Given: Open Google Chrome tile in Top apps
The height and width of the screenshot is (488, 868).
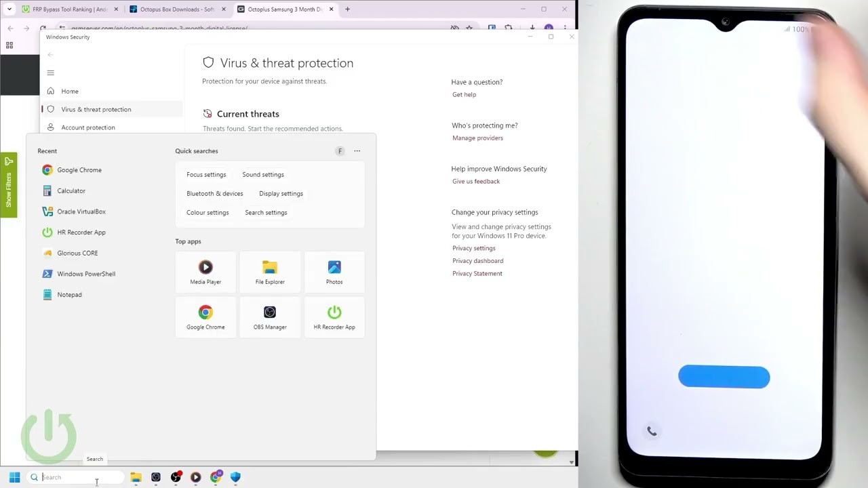Looking at the screenshot, I should 205,317.
